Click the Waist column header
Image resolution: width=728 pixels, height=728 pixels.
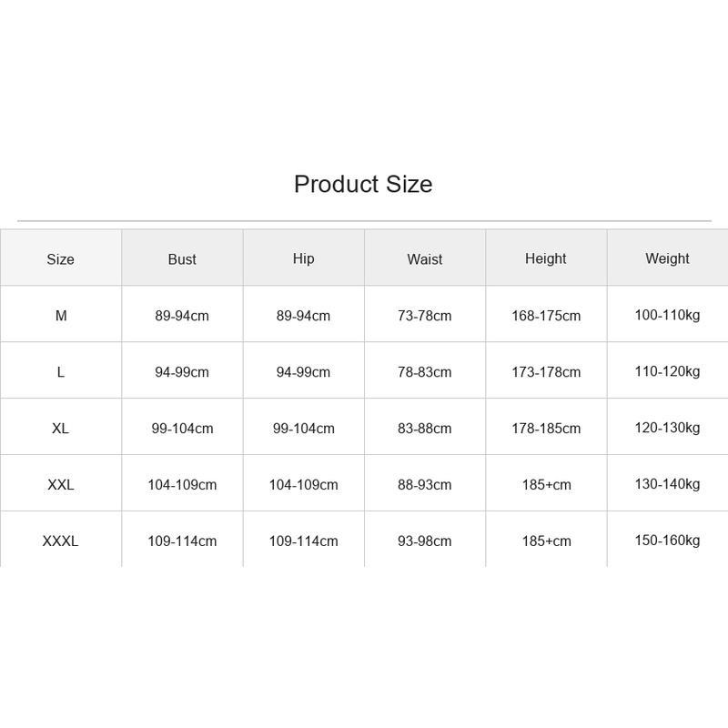[424, 258]
